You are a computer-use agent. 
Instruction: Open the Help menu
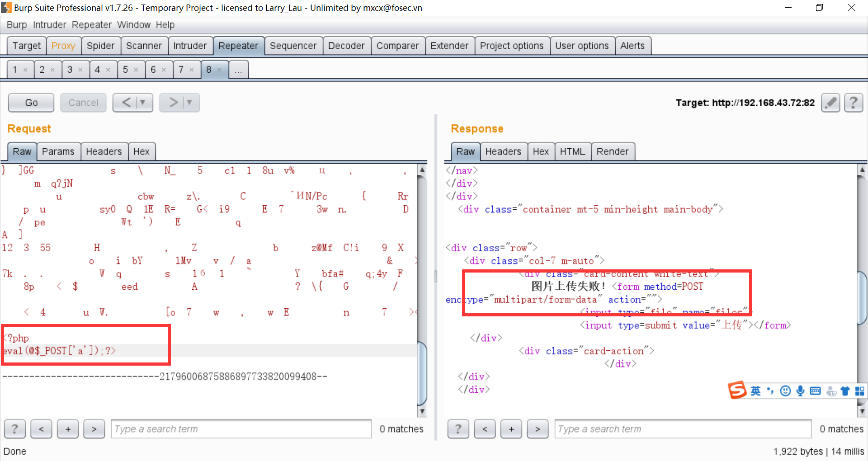tap(165, 25)
